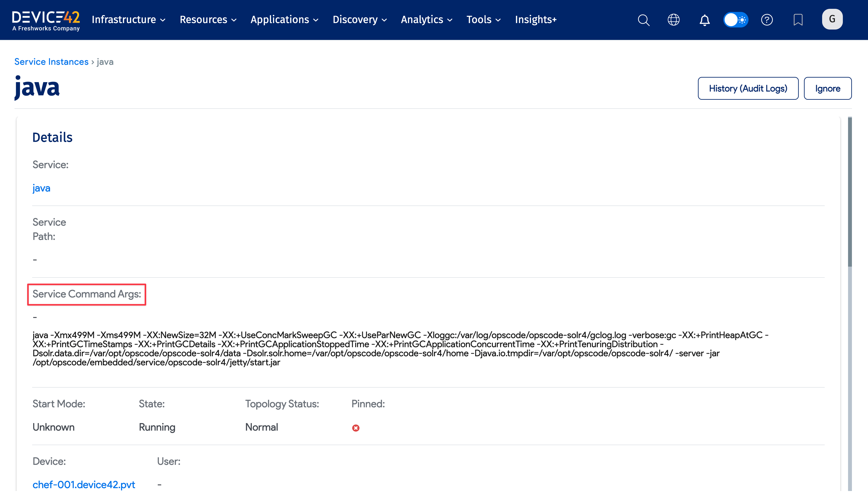Open the chef-001.device42.pvt device link
This screenshot has width=868, height=498.
(x=84, y=485)
